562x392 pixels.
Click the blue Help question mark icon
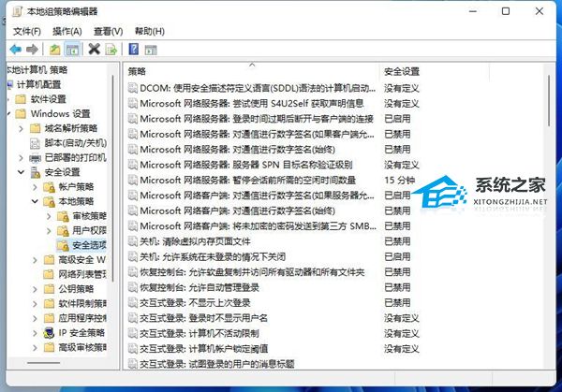click(133, 49)
